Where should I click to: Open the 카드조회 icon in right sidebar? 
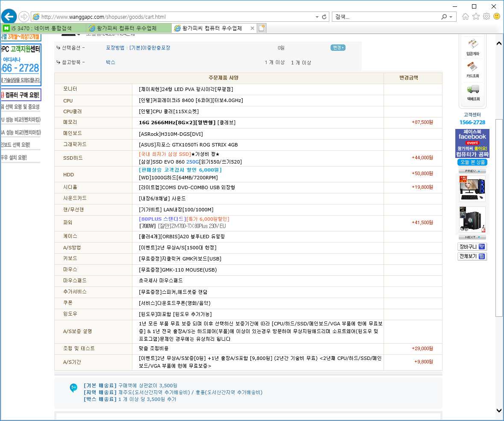tap(472, 70)
